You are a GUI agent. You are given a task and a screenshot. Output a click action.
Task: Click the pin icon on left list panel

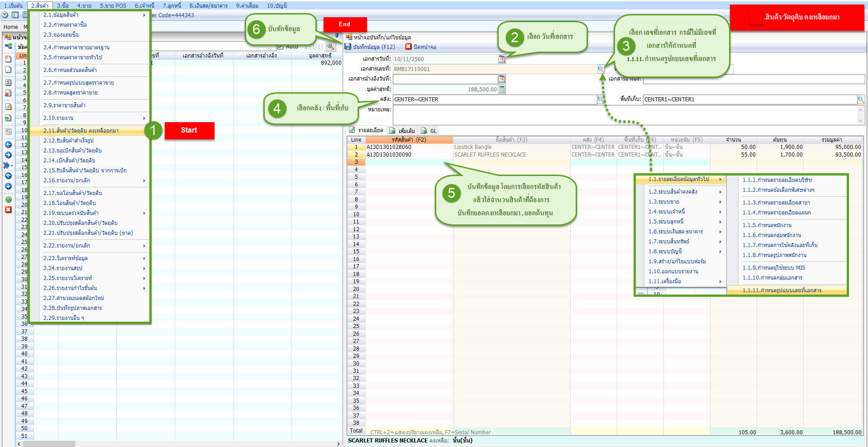[337, 36]
